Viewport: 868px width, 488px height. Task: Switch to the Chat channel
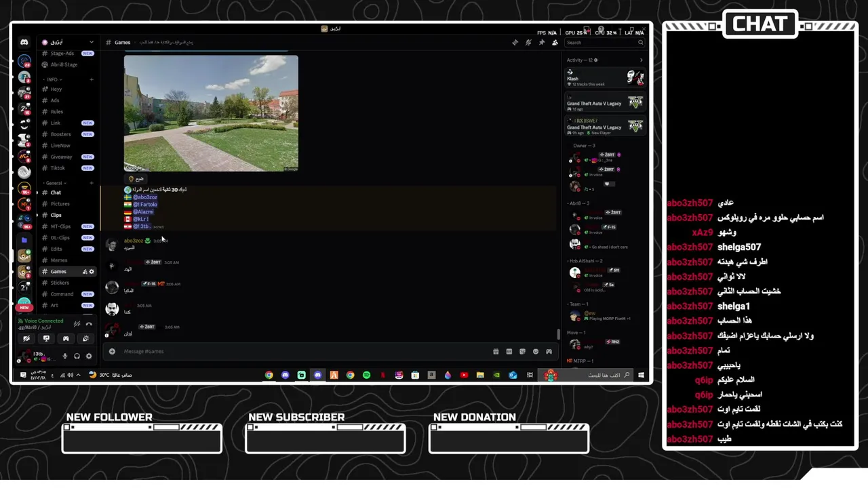point(68,192)
